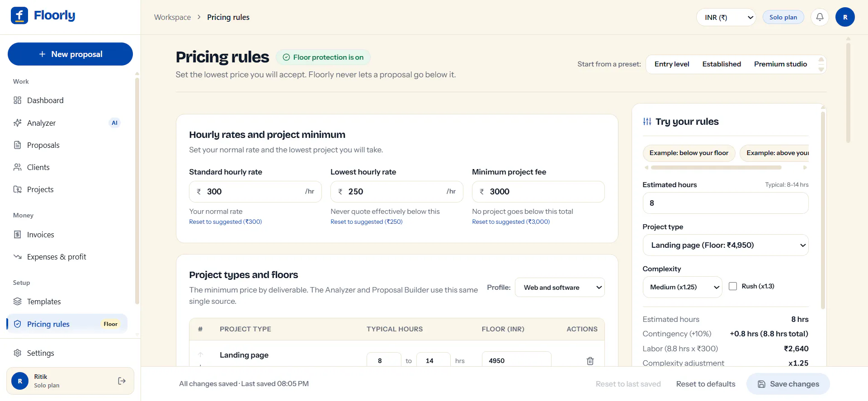Open notifications bell
This screenshot has height=401, width=868.
(x=820, y=17)
